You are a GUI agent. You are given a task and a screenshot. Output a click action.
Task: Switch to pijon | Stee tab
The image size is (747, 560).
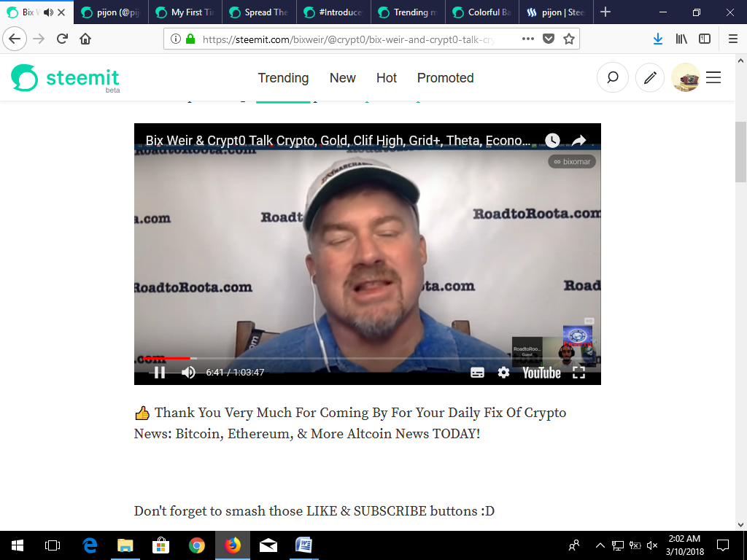pos(557,12)
